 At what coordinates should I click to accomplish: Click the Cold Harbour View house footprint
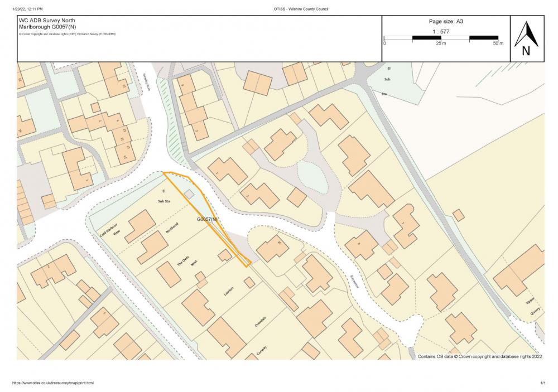pos(139,226)
